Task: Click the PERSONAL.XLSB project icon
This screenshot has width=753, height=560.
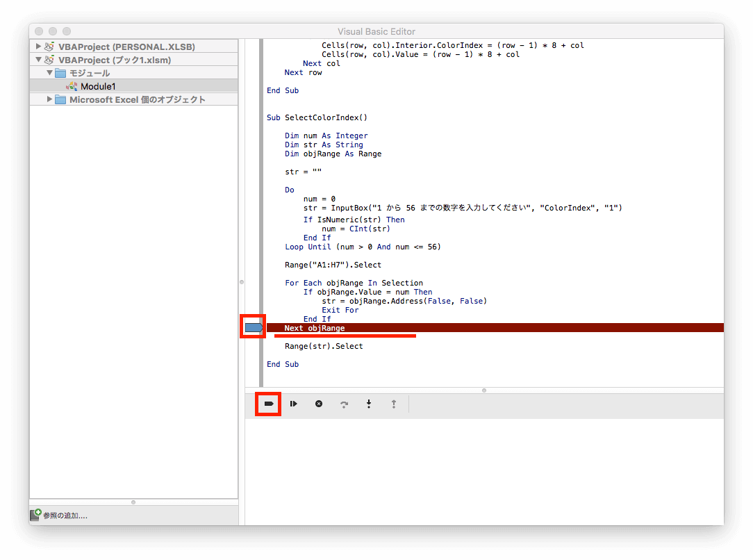Action: pos(49,47)
